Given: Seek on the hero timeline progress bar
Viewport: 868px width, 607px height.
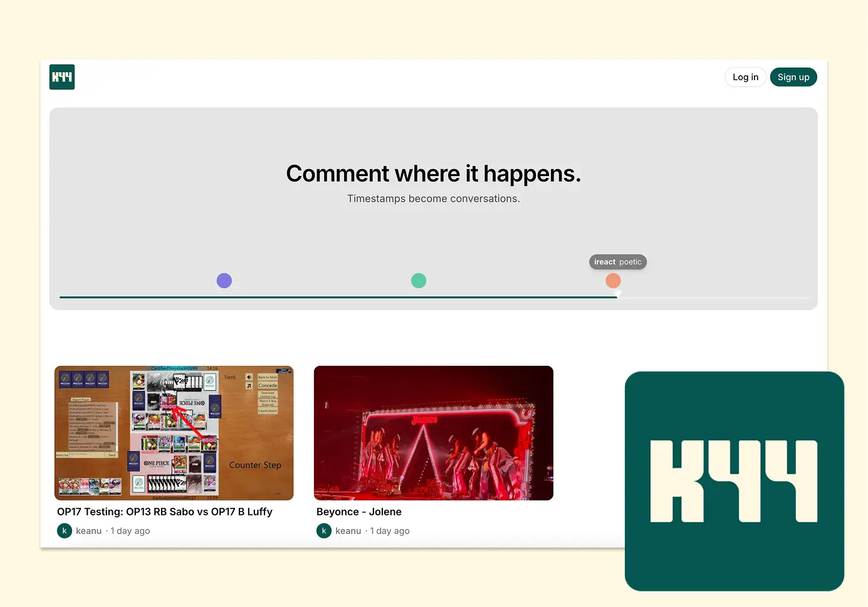Looking at the screenshot, I should [x=434, y=297].
